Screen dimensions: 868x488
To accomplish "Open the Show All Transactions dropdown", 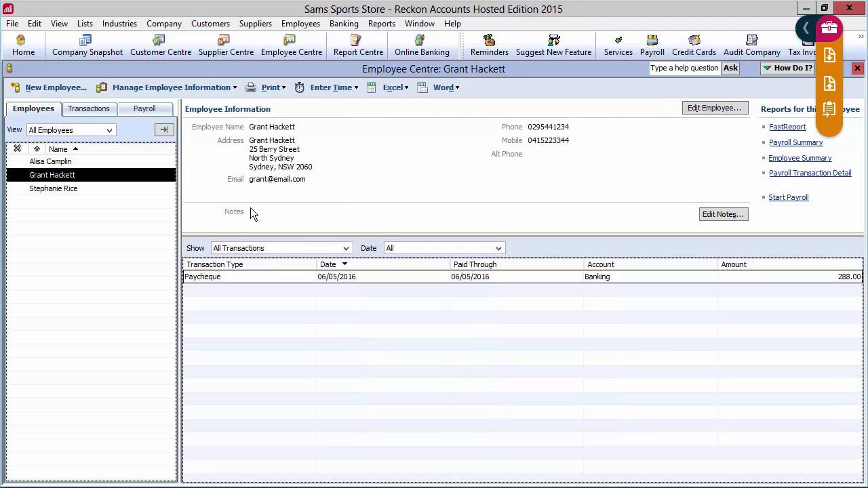I will tap(281, 248).
